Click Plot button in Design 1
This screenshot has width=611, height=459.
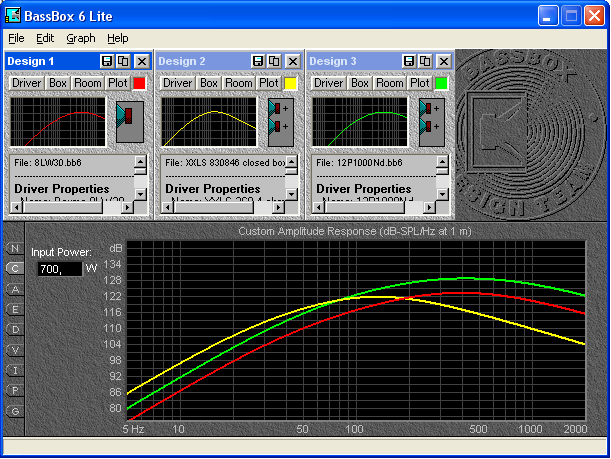click(118, 83)
